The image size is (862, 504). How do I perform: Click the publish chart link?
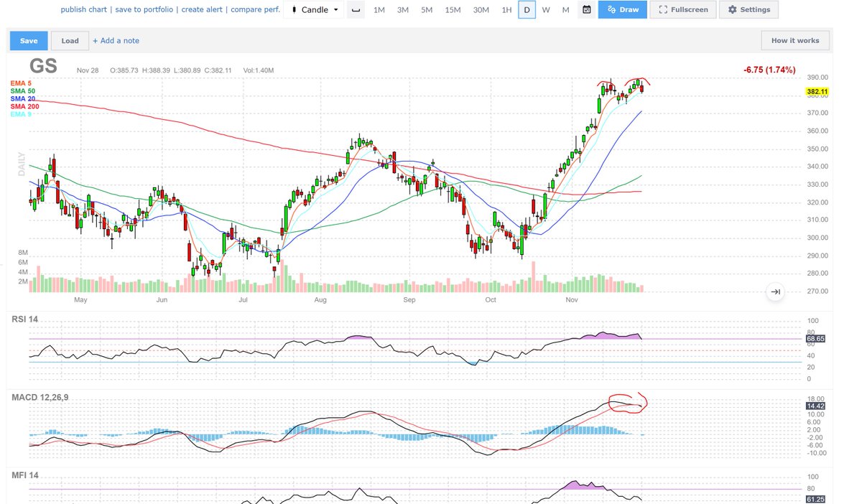click(x=83, y=10)
